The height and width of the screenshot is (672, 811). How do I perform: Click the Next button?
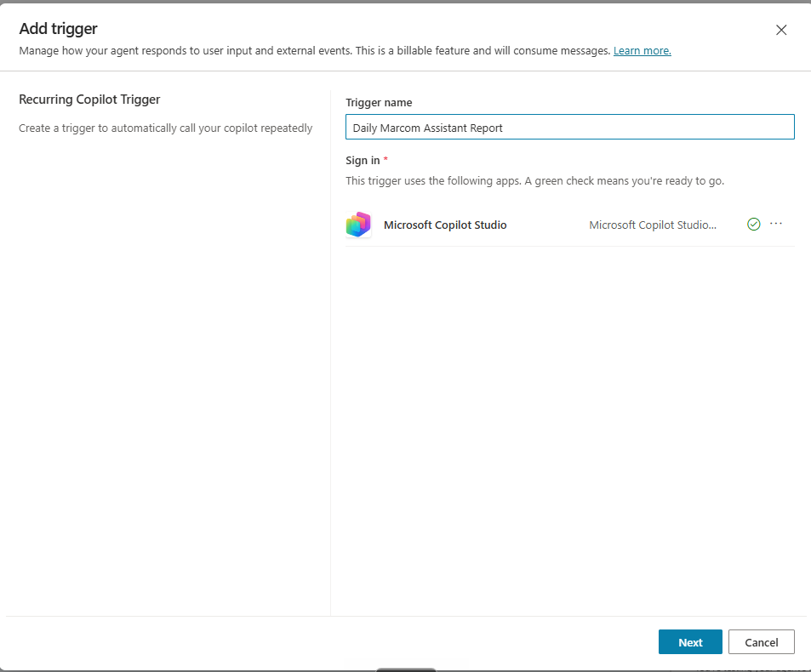(690, 642)
